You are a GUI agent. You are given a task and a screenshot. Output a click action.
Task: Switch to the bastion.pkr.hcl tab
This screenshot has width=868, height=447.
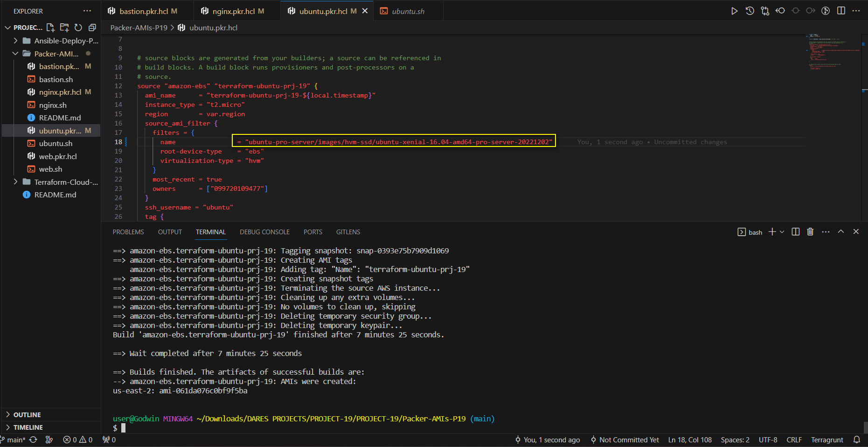click(145, 10)
